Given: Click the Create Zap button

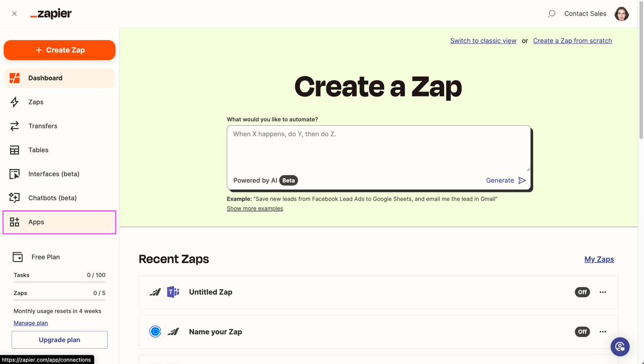Looking at the screenshot, I should tap(59, 50).
